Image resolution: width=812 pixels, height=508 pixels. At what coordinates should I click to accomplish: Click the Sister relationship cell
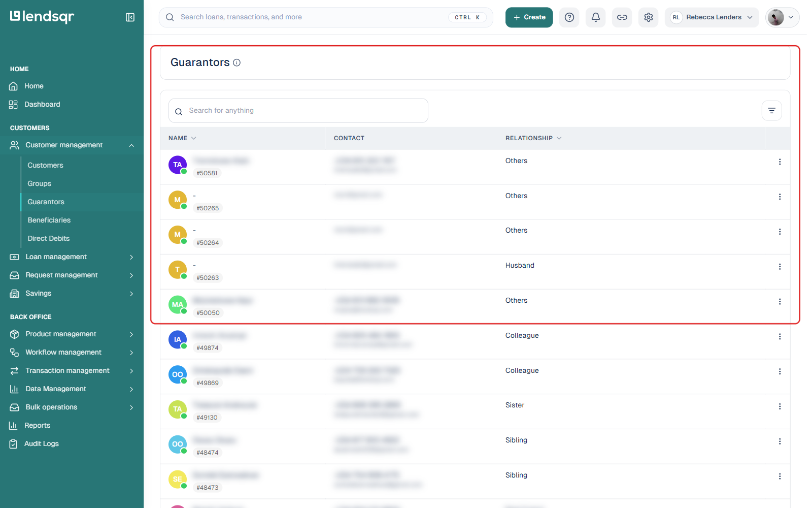tap(515, 405)
